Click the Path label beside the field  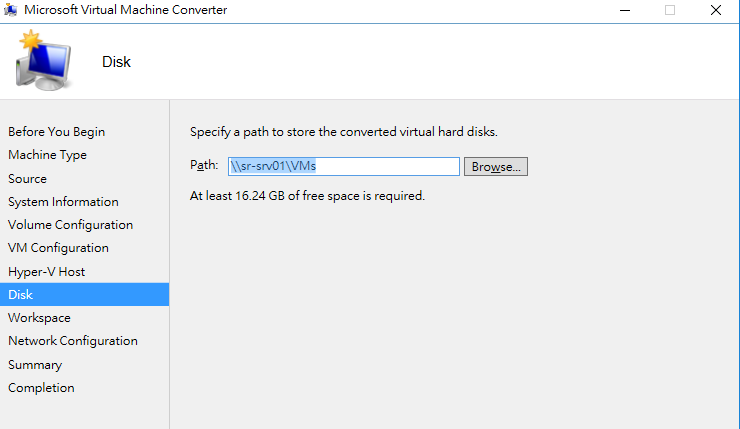point(204,165)
